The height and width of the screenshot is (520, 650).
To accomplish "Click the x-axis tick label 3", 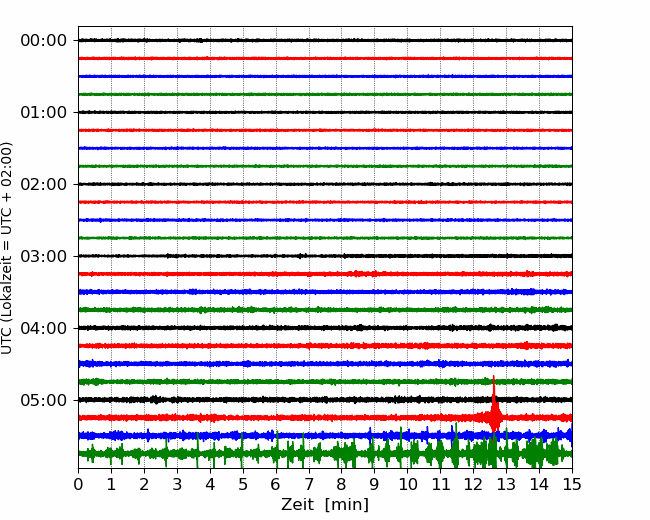I will [x=177, y=484].
